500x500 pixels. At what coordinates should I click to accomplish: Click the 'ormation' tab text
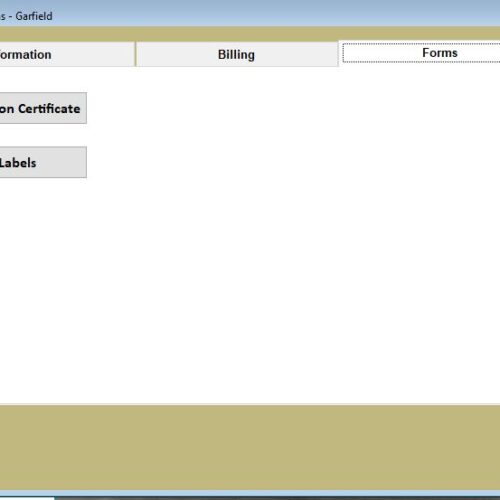click(x=25, y=55)
